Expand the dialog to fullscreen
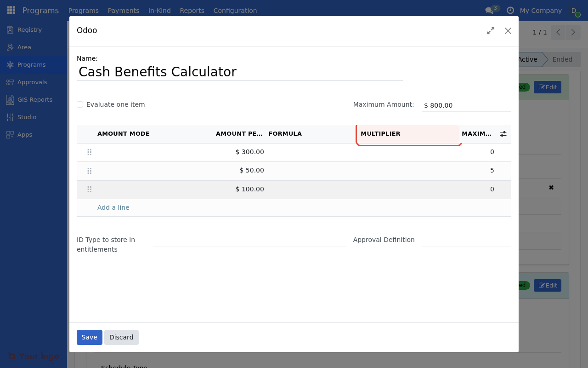 pyautogui.click(x=490, y=30)
